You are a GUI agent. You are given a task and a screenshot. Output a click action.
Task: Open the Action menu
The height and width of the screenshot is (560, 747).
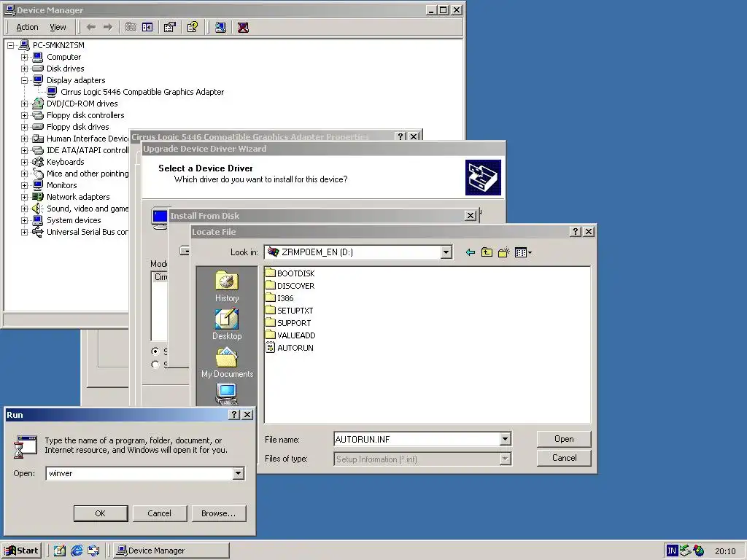[27, 27]
